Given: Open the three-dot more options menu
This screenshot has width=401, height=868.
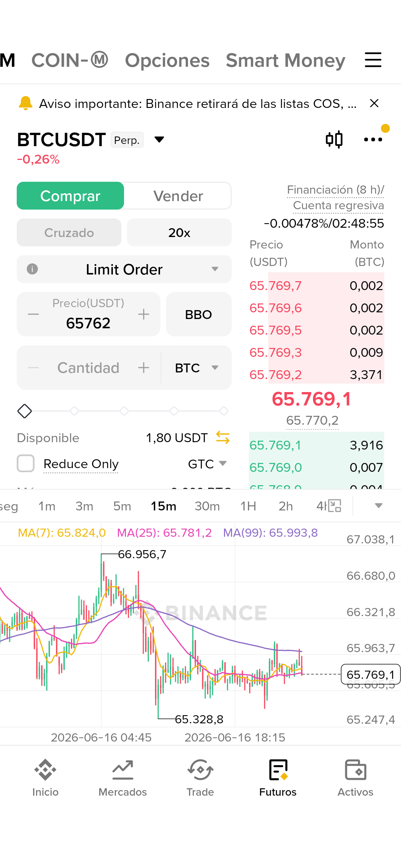Looking at the screenshot, I should point(373,139).
